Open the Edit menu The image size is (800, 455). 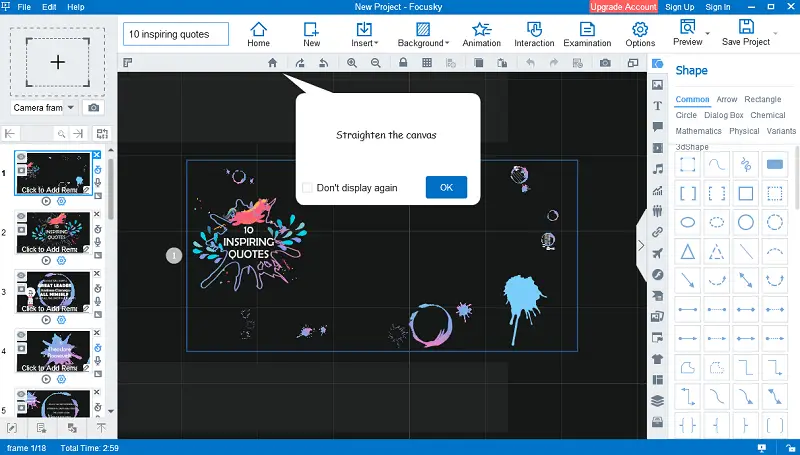coord(49,7)
